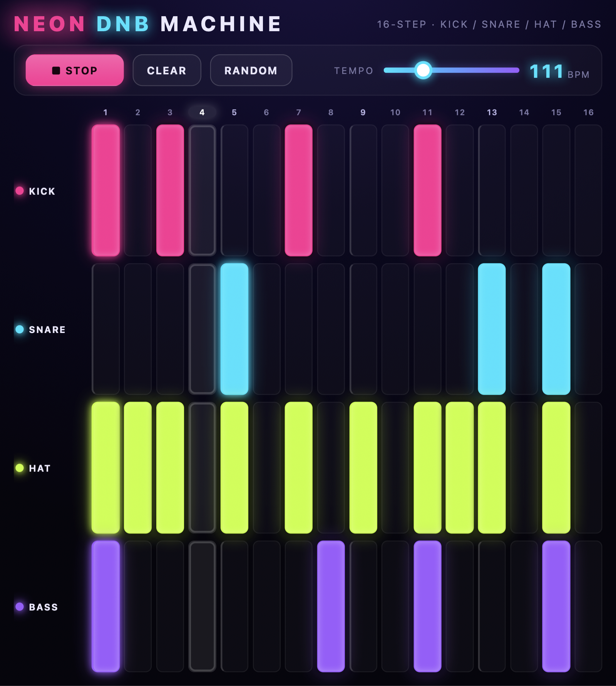Toggle bass step 8 off
616x686 pixels.
[331, 606]
